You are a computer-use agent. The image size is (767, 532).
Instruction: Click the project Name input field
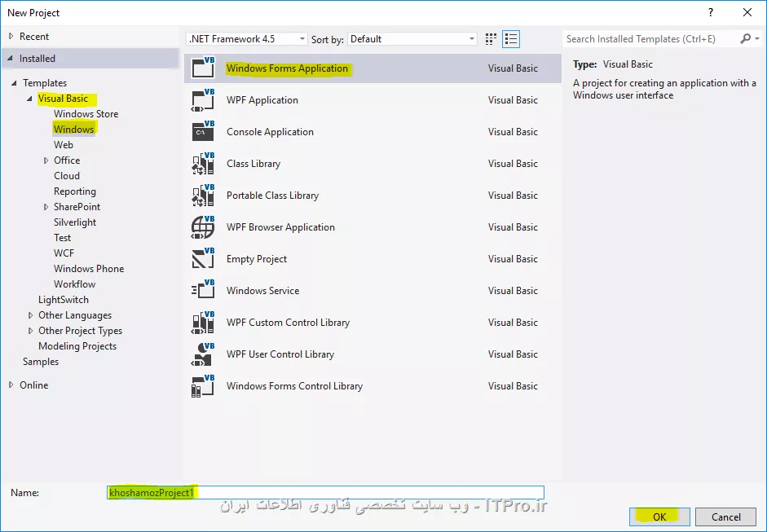(325, 492)
